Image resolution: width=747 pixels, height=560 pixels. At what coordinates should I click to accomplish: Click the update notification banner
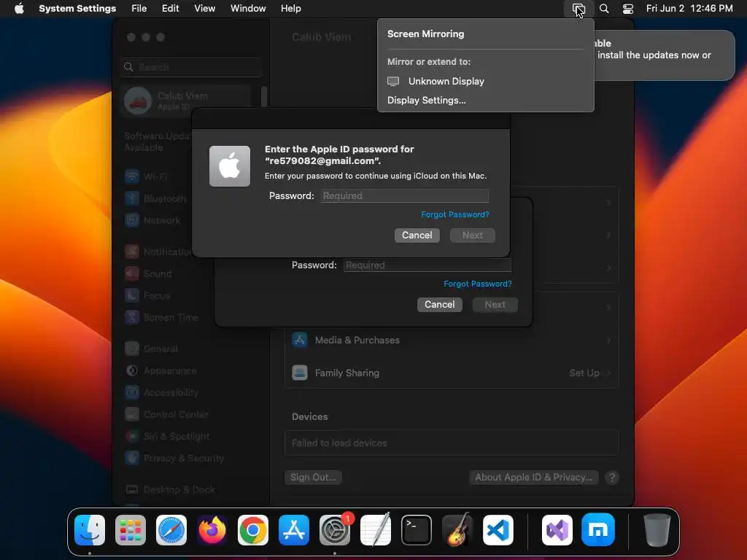664,55
